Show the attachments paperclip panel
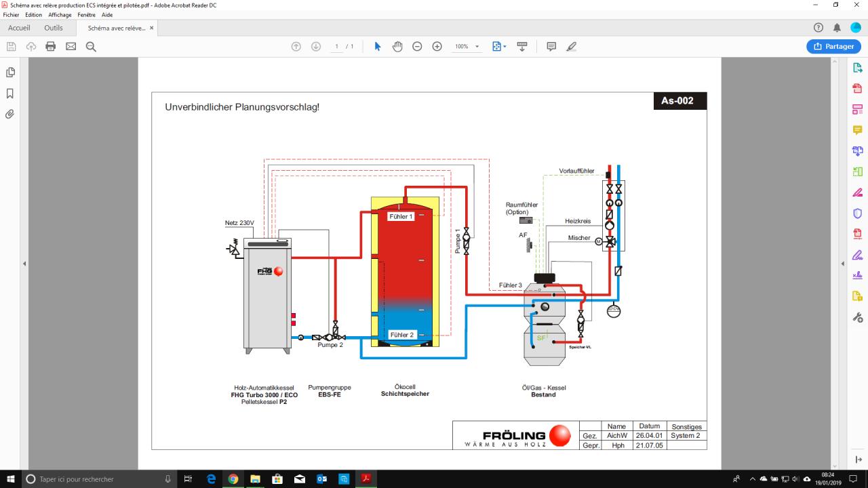The width and height of the screenshot is (868, 488). 10,114
